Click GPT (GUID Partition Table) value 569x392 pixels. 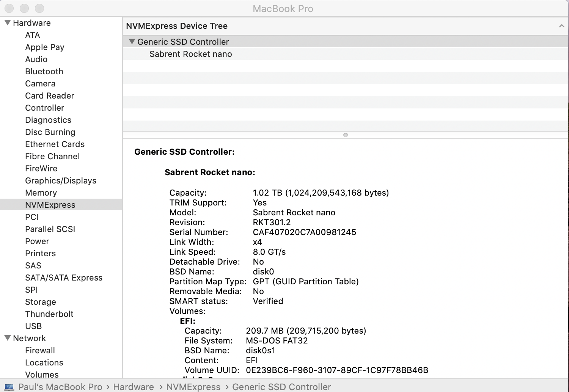pos(306,281)
